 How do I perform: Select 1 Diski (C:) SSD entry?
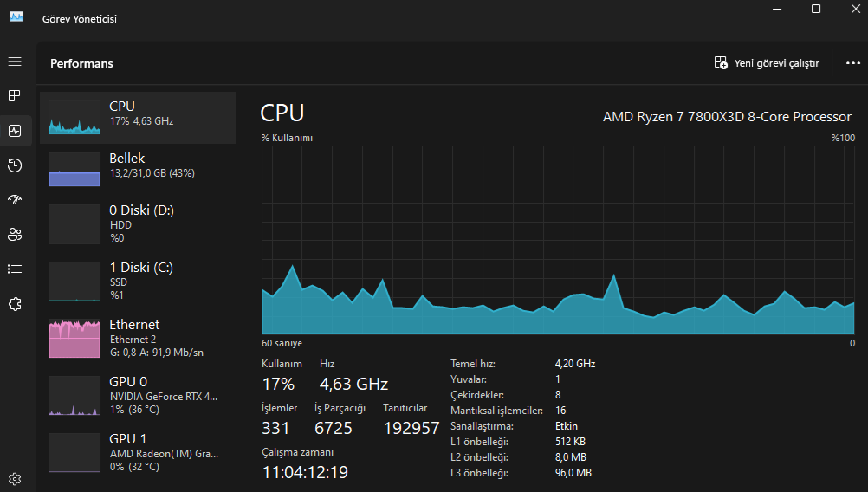[138, 281]
